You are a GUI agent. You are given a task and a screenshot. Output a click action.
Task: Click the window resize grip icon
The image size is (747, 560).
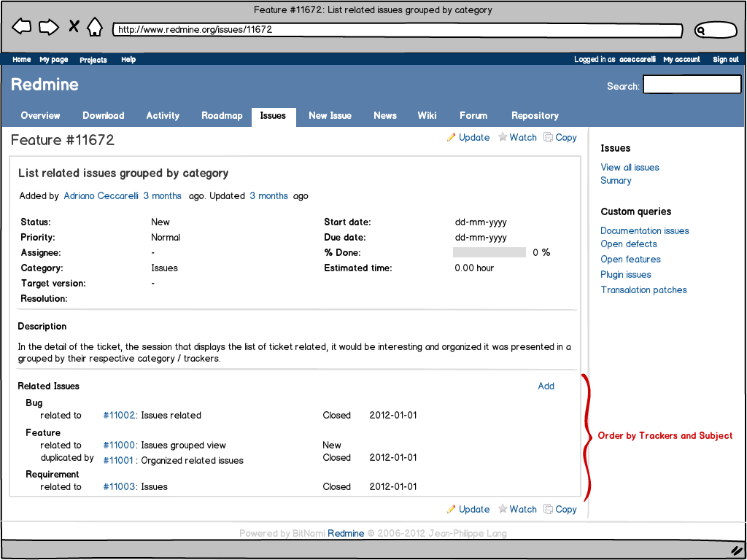pos(737,551)
